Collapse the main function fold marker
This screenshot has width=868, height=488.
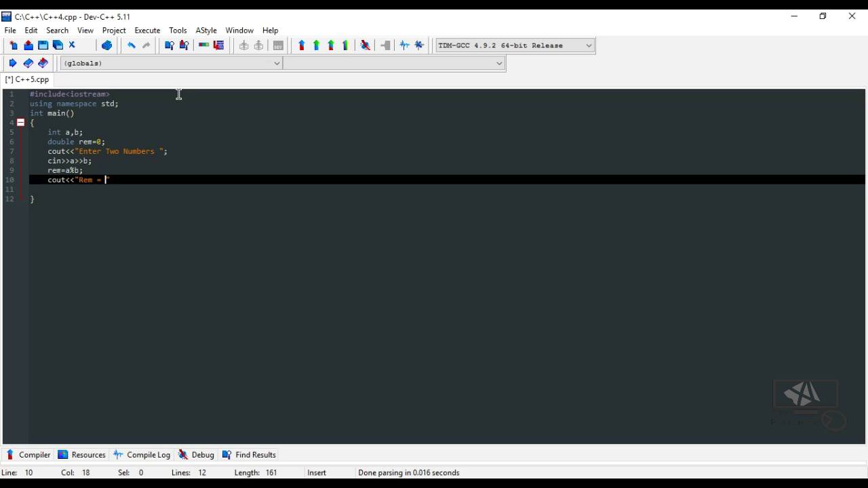point(21,123)
